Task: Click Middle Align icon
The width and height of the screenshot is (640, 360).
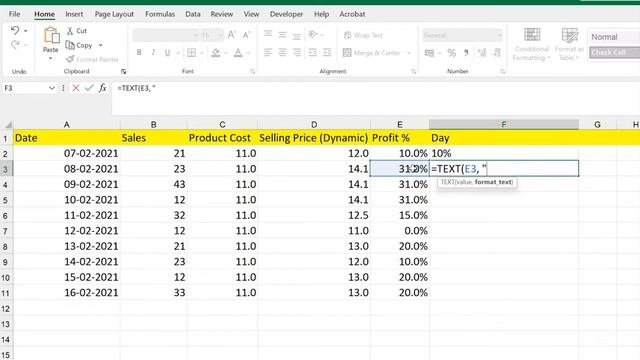Action: 282,34
